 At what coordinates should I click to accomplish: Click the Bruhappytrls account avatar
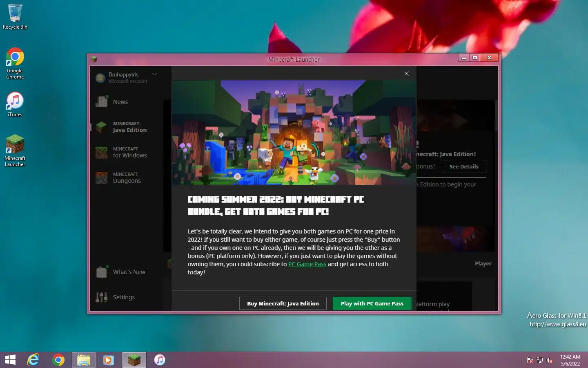click(x=100, y=78)
